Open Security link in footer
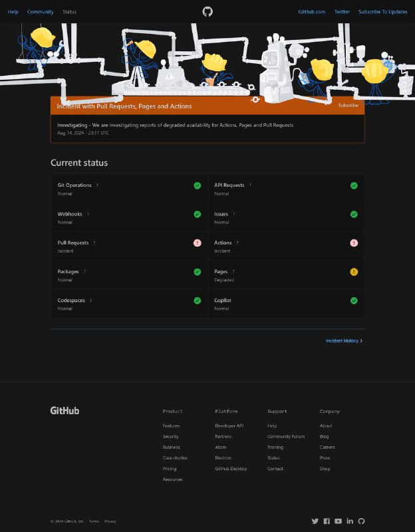Image resolution: width=415 pixels, height=532 pixels. point(170,437)
